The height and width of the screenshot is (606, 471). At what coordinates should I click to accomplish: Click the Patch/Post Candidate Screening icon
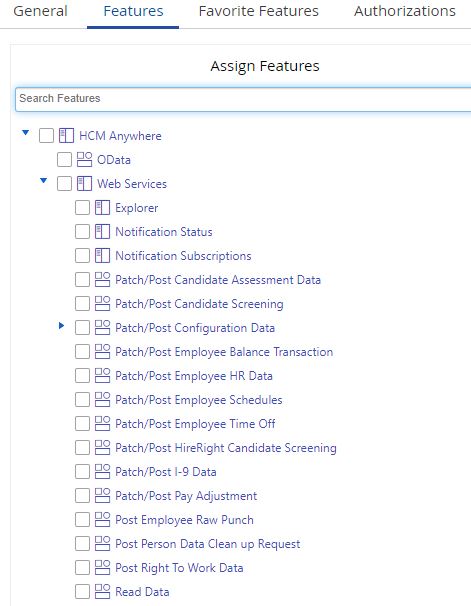(102, 303)
